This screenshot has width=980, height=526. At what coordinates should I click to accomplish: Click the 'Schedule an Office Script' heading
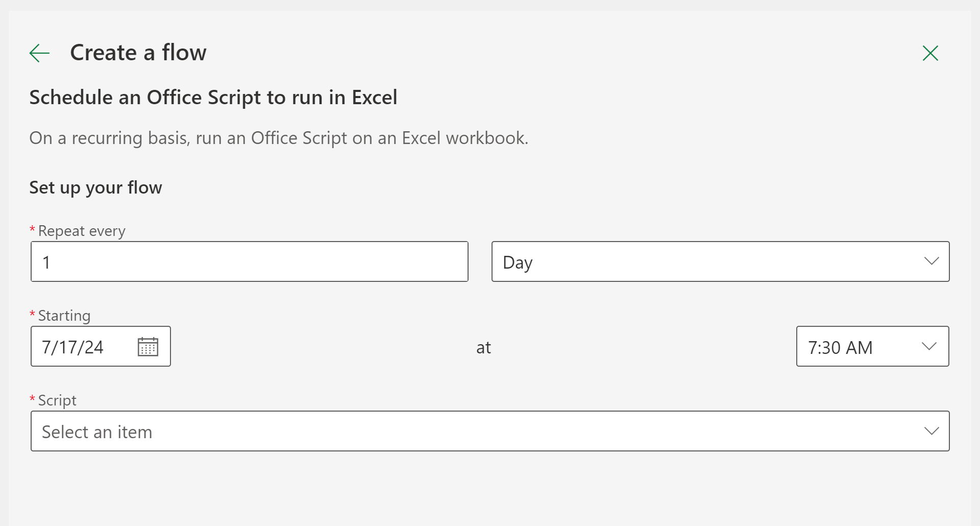coord(213,98)
